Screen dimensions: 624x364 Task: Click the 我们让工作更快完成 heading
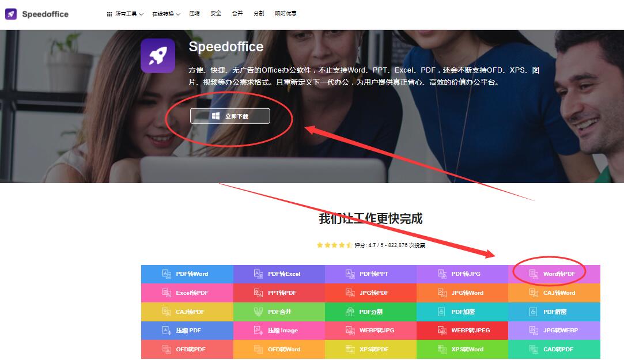point(370,218)
